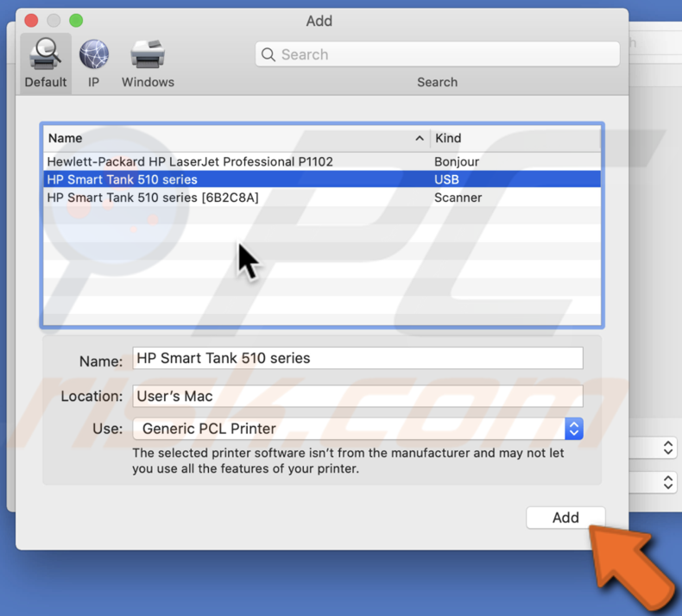Close the Add window with red button
This screenshot has height=616, width=682.
coord(31,21)
